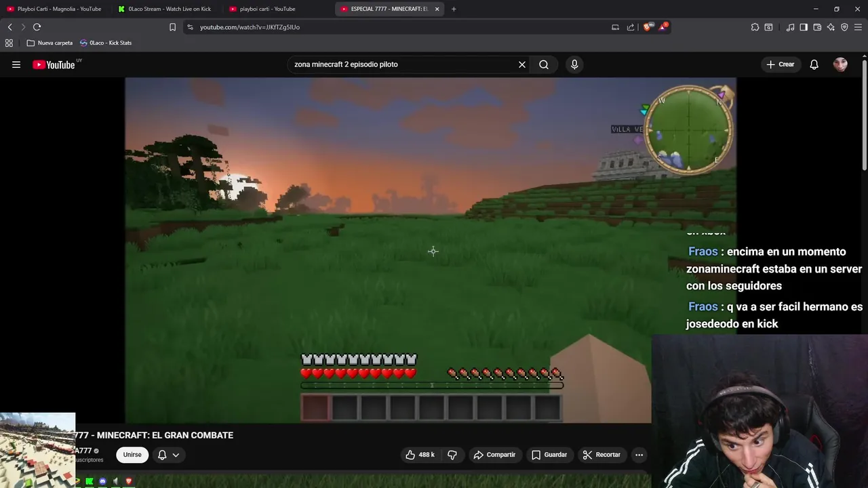Viewport: 868px width, 488px height.
Task: Close the ESPECIAL 7777 tab
Action: (437, 9)
